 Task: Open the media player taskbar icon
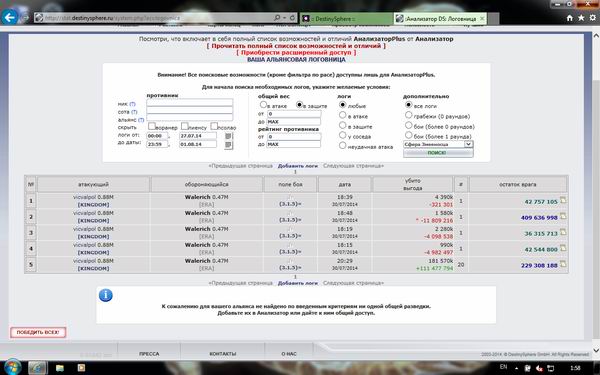[x=81, y=368]
